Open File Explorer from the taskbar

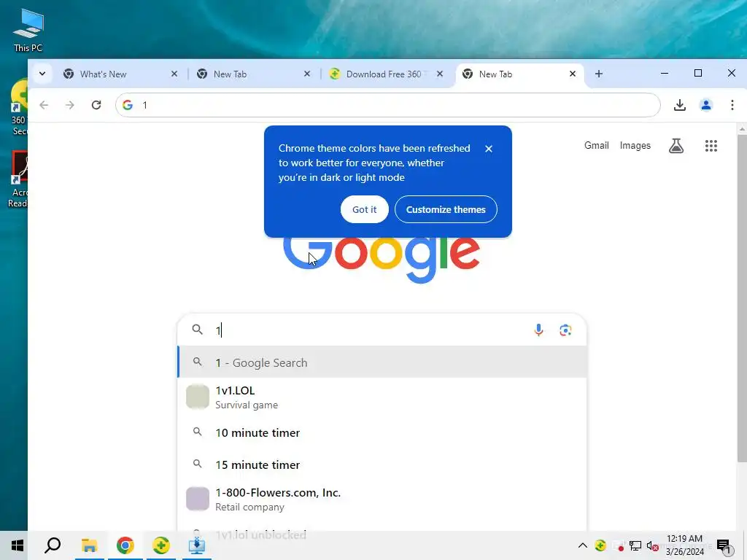[x=89, y=545]
